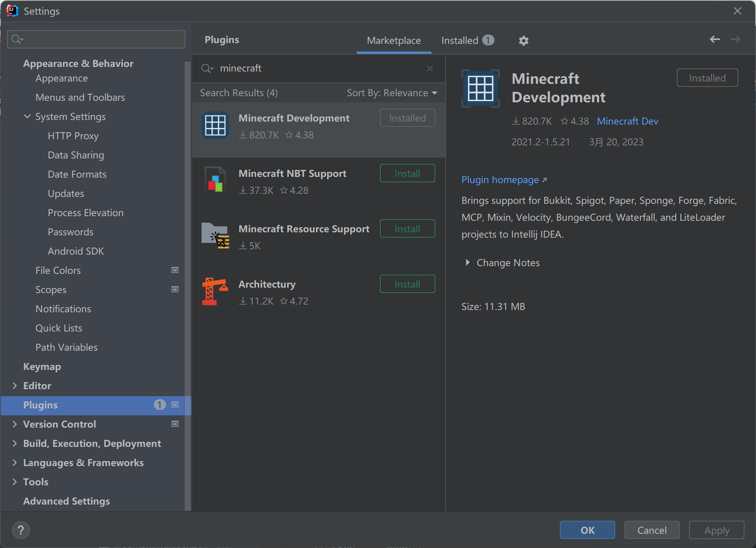Expand Build, Execution, Deployment section
Screen dimensions: 756x548
[x=15, y=443]
